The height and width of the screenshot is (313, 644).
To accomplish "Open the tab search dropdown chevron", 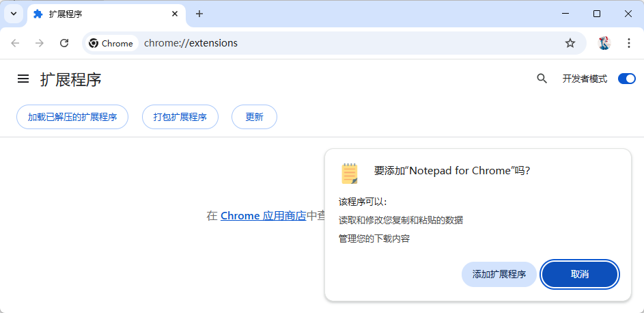I will pos(14,14).
